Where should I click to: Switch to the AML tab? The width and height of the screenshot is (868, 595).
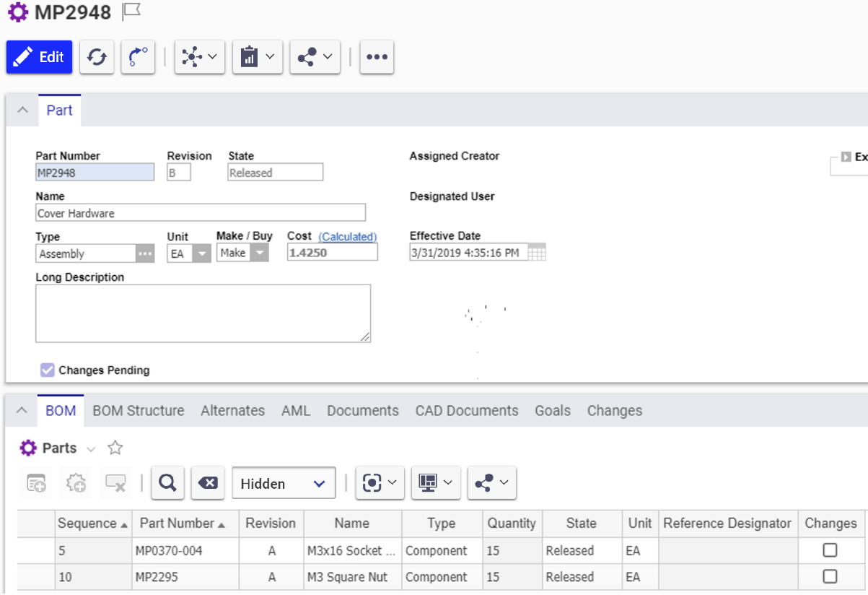click(296, 410)
